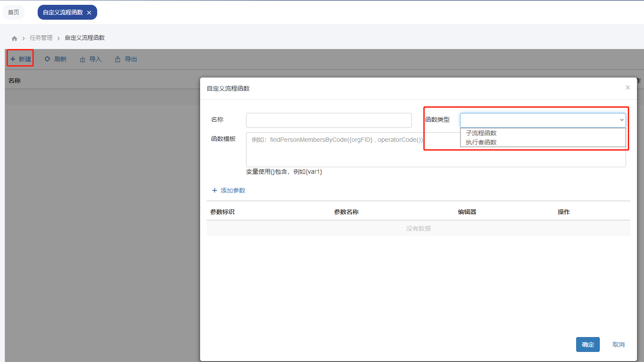This screenshot has height=362, width=644.
Task: Expand the 函数类型 dropdown
Action: 542,120
